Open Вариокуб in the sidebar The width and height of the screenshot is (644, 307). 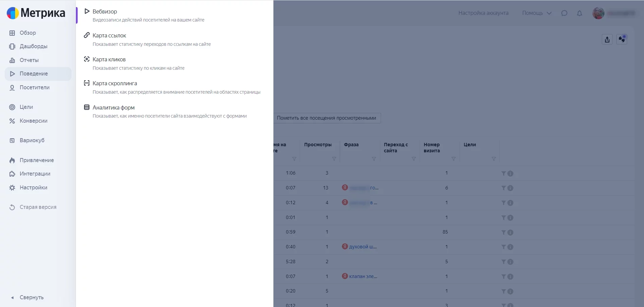coord(32,140)
